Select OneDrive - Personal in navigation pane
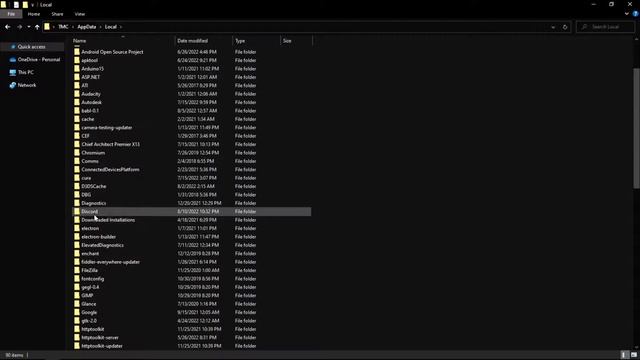This screenshot has width=640, height=360. [39, 60]
